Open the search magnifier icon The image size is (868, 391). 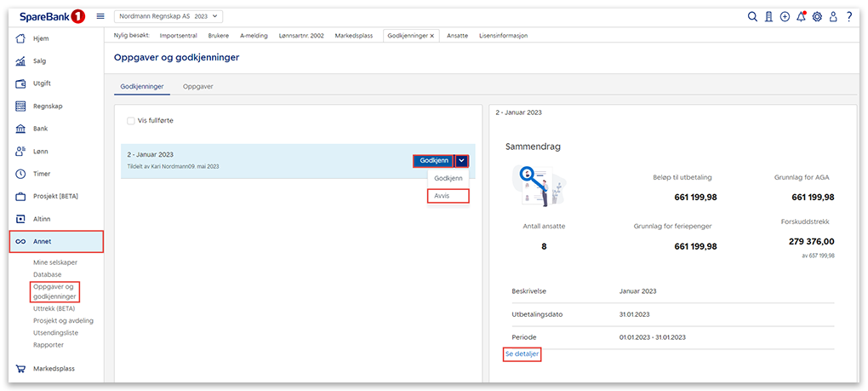752,17
